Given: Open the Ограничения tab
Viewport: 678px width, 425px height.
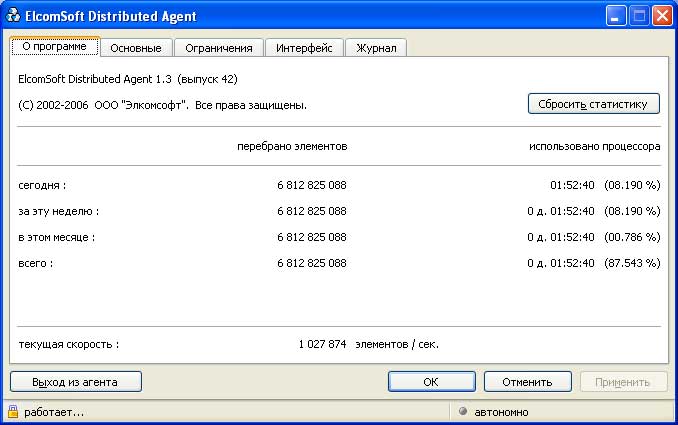Looking at the screenshot, I should [x=219, y=48].
